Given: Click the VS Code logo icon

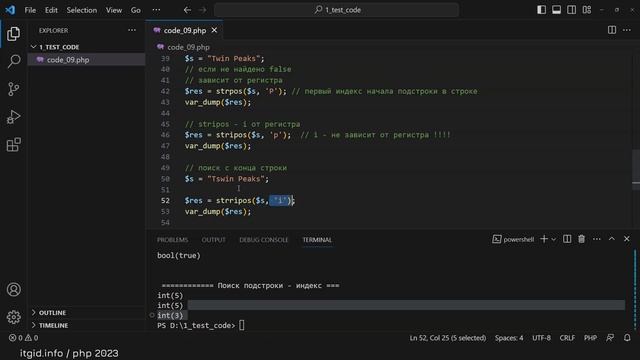Looking at the screenshot, I should click(10, 10).
